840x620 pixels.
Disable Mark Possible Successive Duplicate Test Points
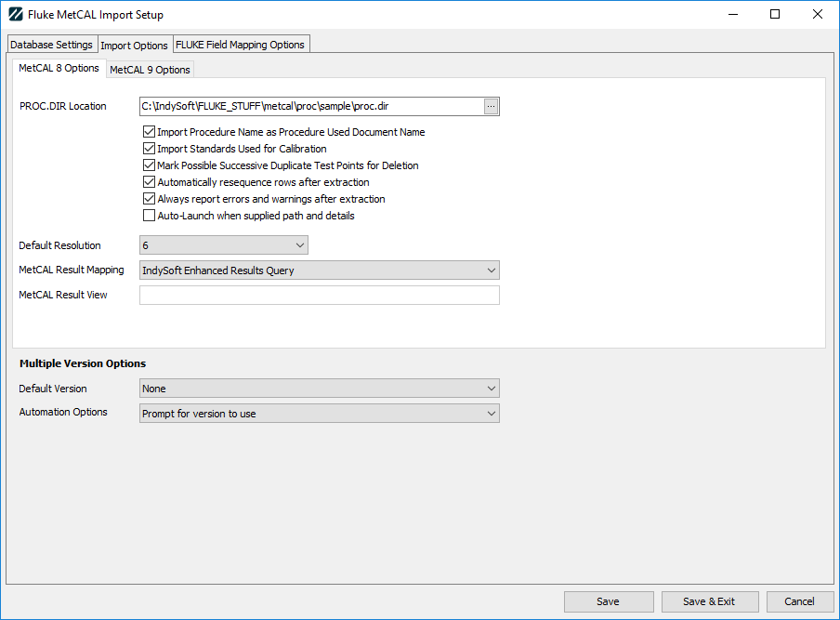149,165
